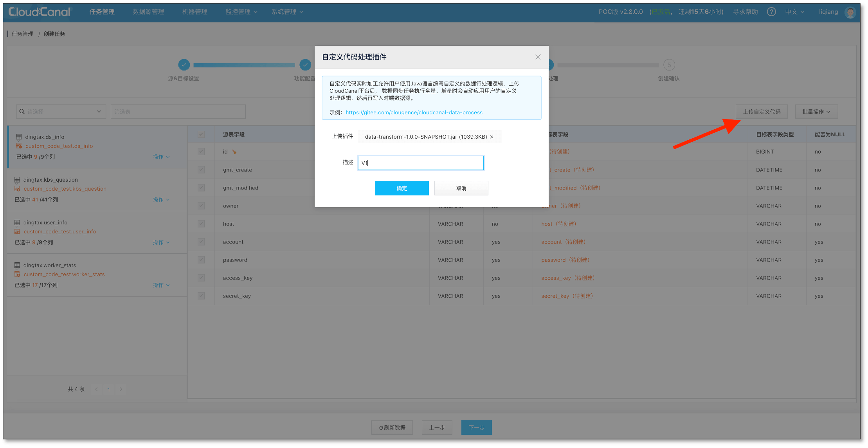Click inside the 描述 input field
This screenshot has height=448, width=868.
pos(420,163)
